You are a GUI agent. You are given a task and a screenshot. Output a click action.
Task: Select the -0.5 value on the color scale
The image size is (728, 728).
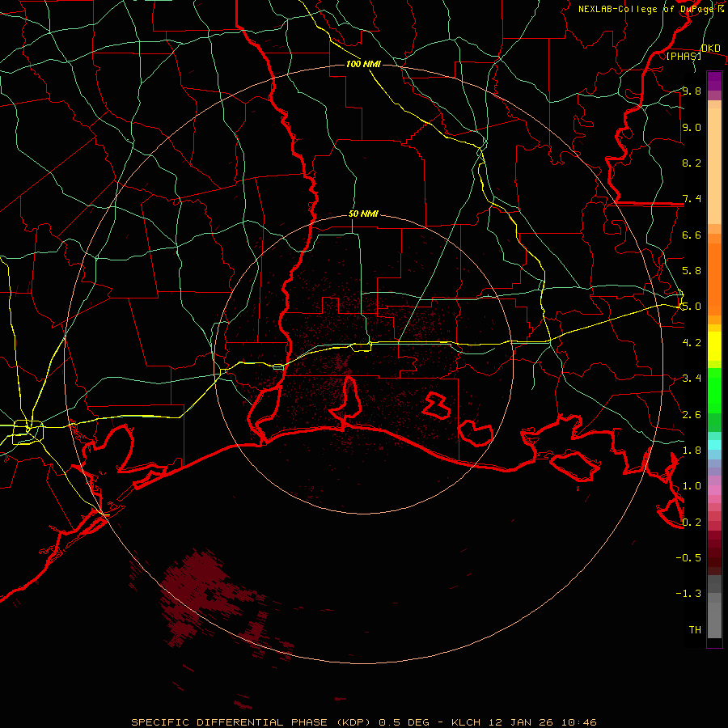coord(688,558)
